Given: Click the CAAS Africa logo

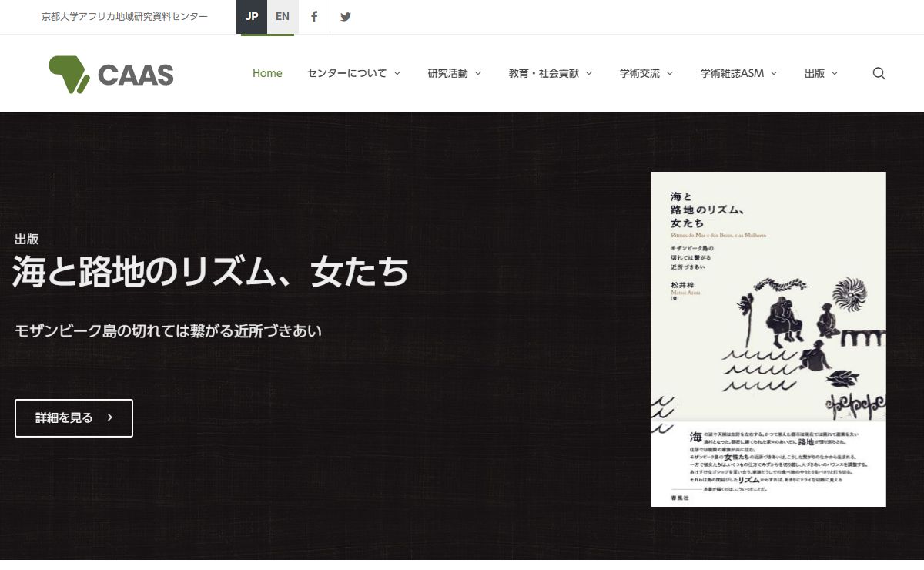Looking at the screenshot, I should [111, 75].
